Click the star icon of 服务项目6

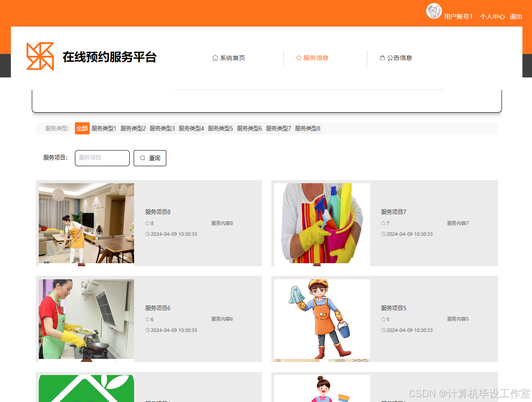[148, 319]
